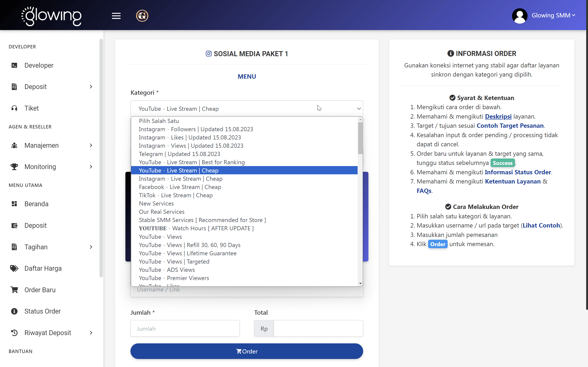
Task: Click inside the Jumlah input field
Action: [185, 328]
